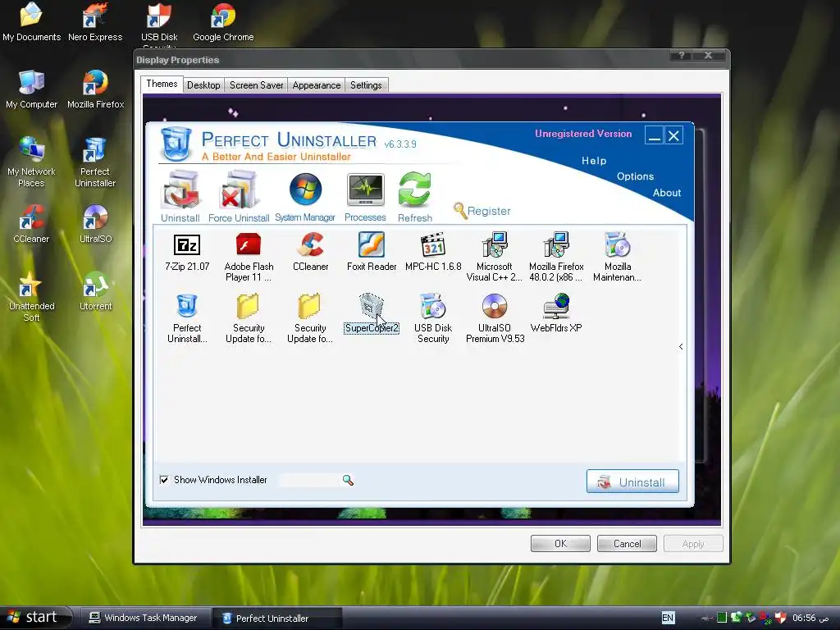Refresh the program list

[x=414, y=196]
